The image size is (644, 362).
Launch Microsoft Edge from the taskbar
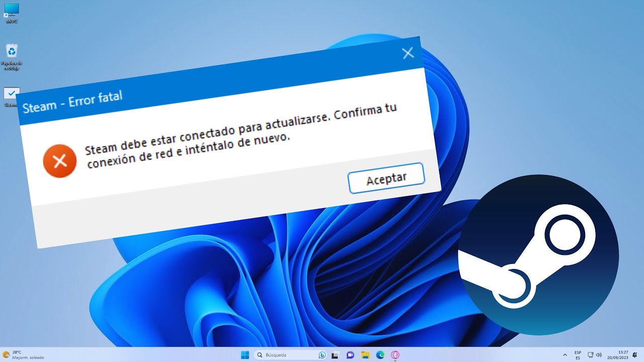point(380,355)
